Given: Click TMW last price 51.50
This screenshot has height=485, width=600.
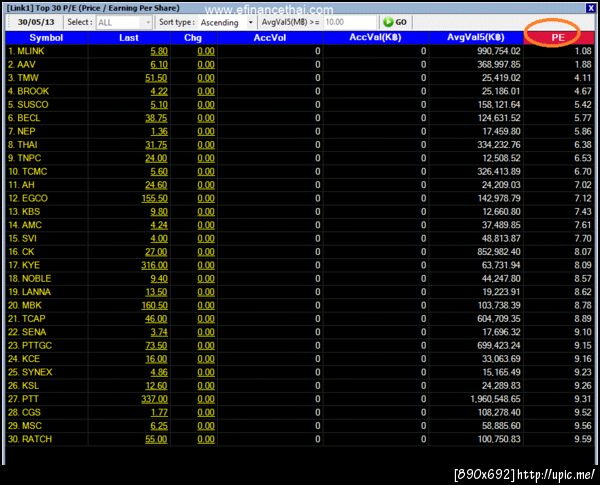Looking at the screenshot, I should 156,78.
